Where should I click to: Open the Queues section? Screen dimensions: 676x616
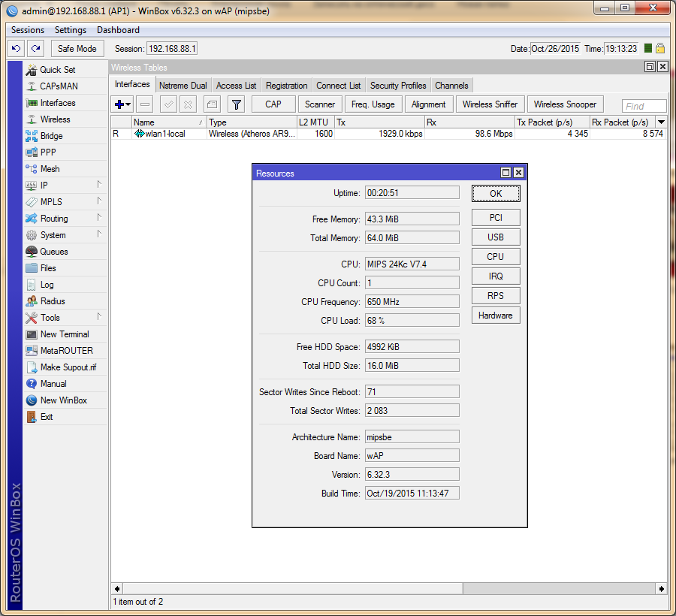[x=53, y=252]
